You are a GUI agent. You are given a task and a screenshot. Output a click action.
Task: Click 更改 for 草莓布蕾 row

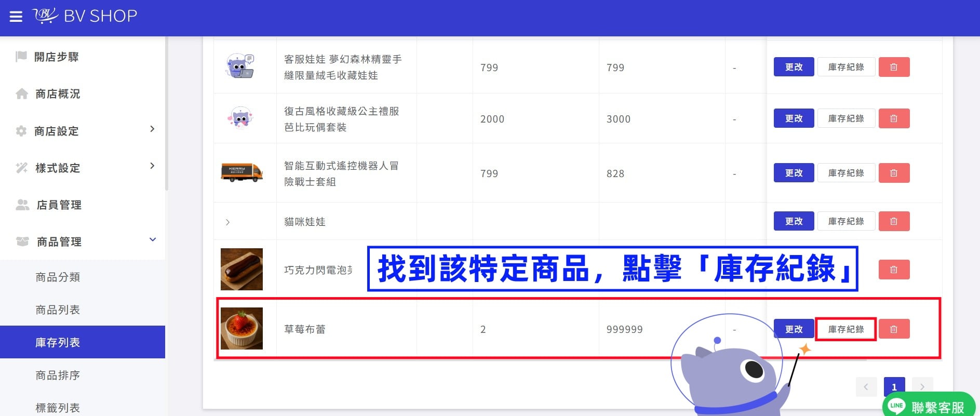pos(794,329)
